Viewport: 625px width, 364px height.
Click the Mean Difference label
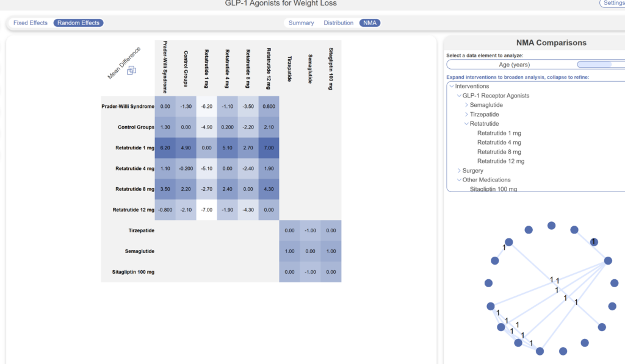pos(124,63)
